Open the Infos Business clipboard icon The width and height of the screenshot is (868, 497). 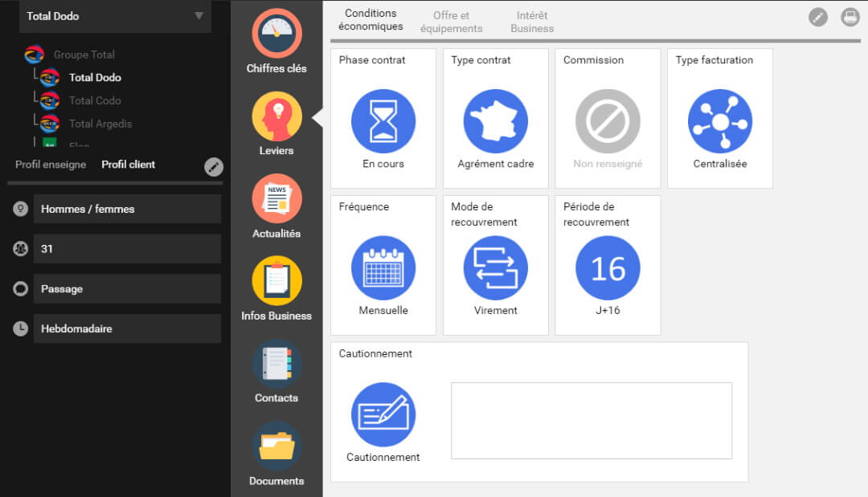(x=276, y=281)
